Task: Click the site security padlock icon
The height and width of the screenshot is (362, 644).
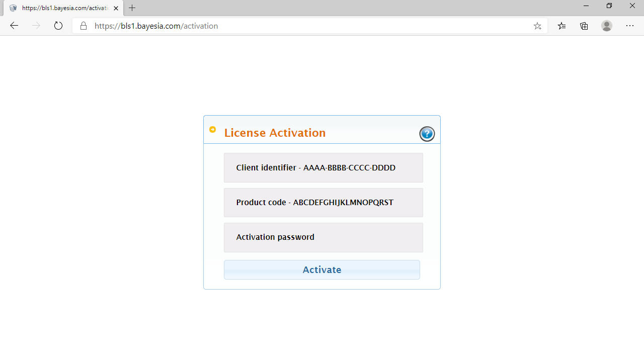Action: coord(83,26)
